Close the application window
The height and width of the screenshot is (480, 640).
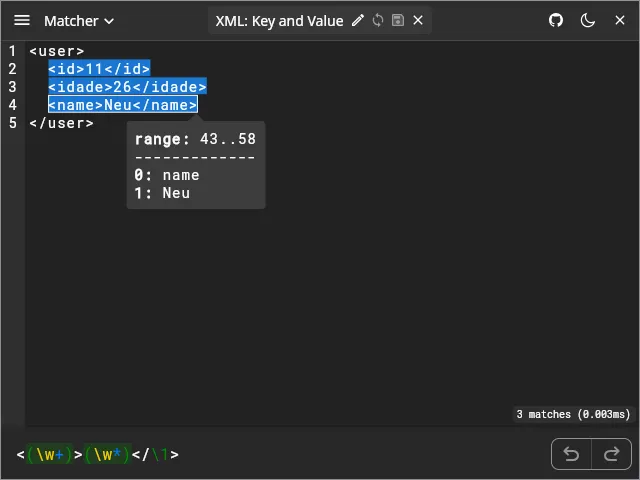click(620, 20)
